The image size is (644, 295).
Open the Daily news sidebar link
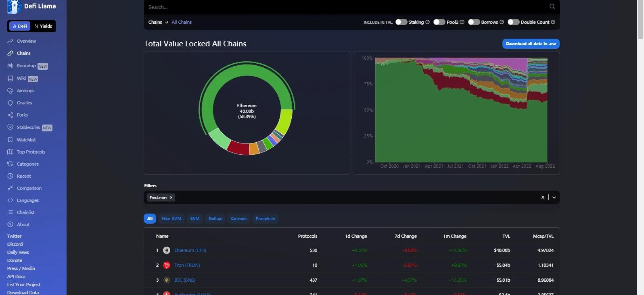pos(18,252)
